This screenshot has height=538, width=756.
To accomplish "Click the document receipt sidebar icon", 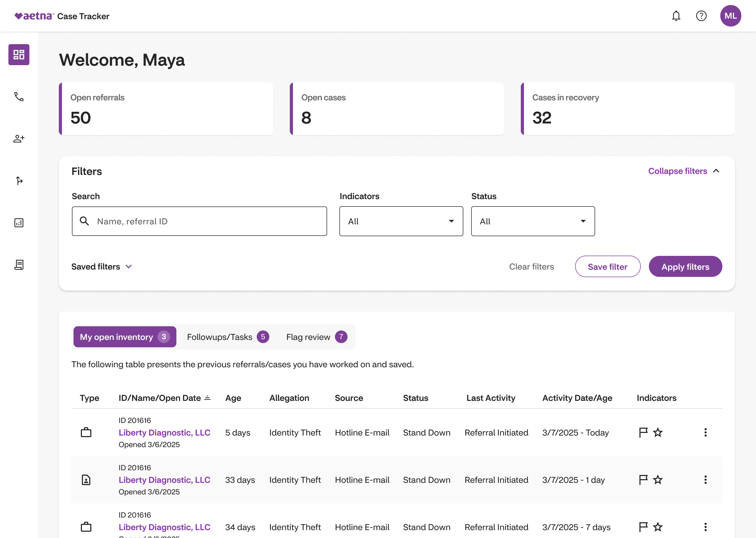I will coord(19,265).
